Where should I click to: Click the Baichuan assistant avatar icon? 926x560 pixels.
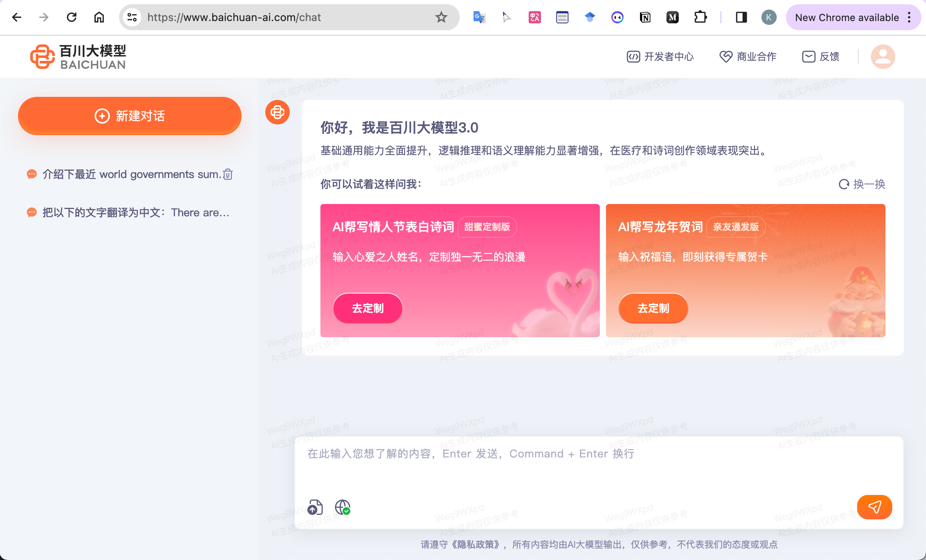pyautogui.click(x=277, y=112)
